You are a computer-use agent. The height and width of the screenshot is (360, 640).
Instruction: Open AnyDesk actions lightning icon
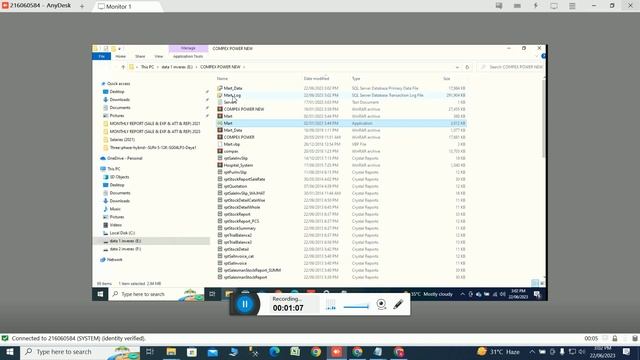pyautogui.click(x=536, y=6)
